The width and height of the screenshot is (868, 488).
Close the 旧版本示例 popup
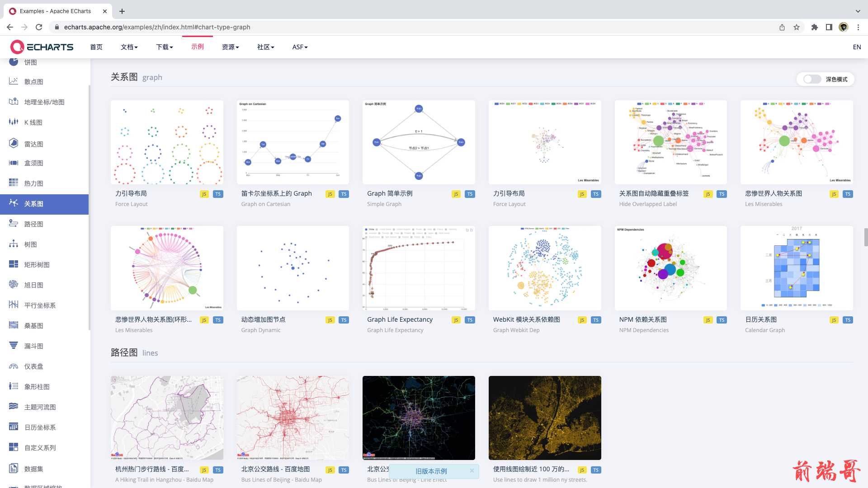472,471
